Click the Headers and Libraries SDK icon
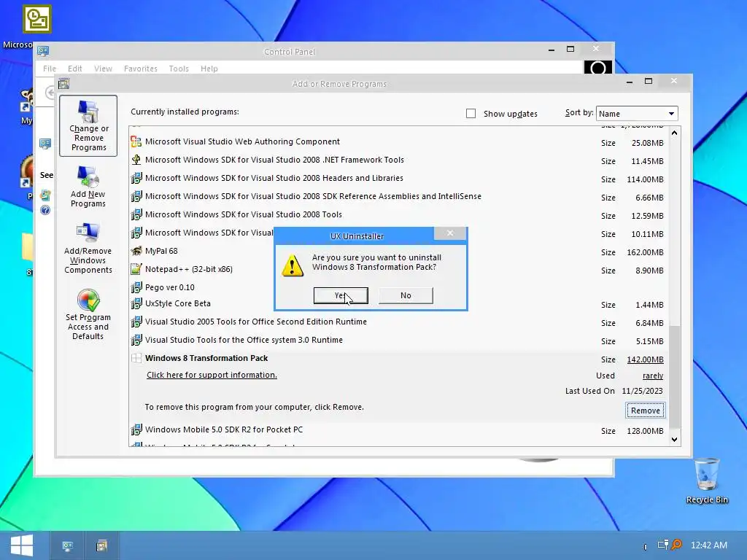This screenshot has width=747, height=560. pyautogui.click(x=136, y=178)
